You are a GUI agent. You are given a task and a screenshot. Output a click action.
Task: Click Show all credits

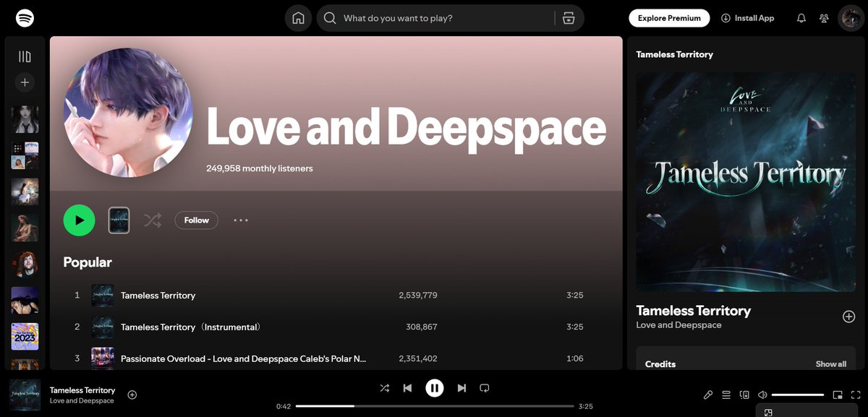831,364
